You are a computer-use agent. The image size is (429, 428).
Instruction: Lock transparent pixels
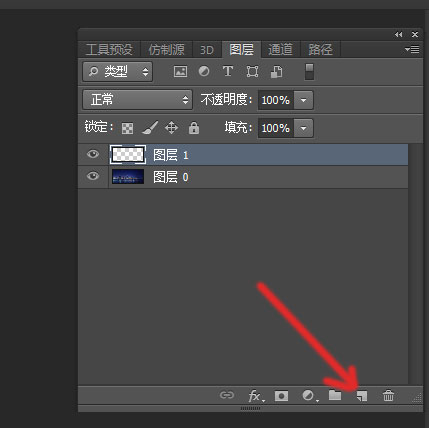(x=127, y=128)
